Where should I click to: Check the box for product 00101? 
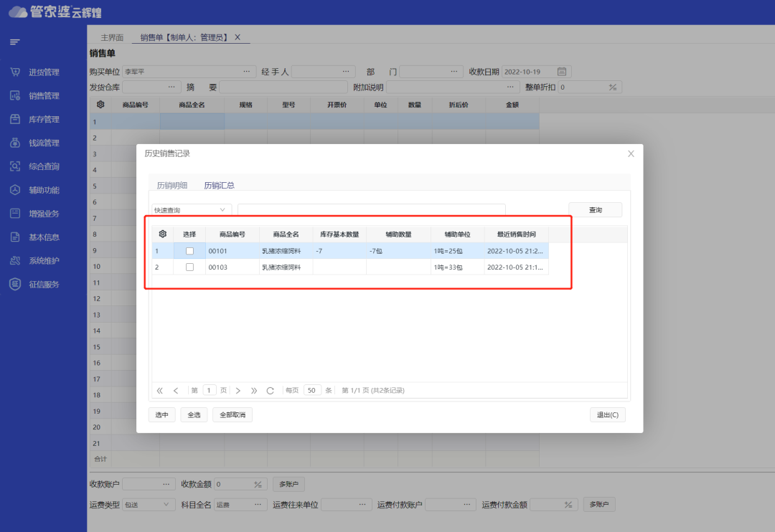[189, 251]
